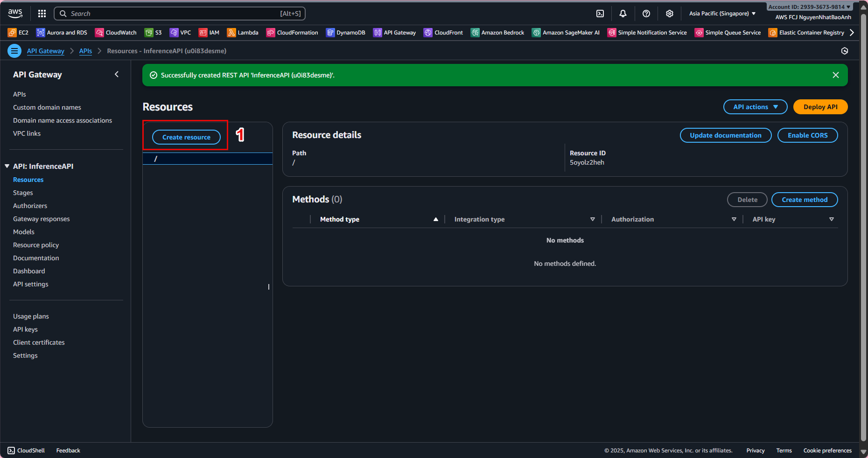Viewport: 868px width, 458px height.
Task: Open the CloudFormation shortcut
Action: point(292,33)
